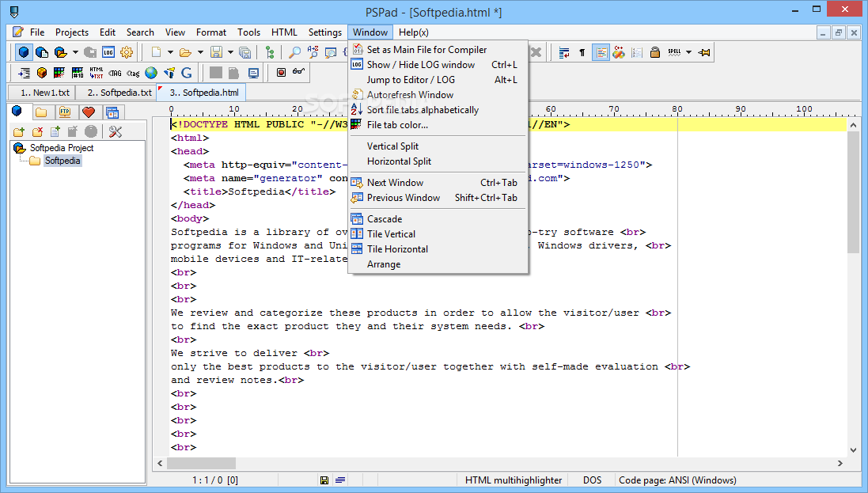The height and width of the screenshot is (493, 868).
Task: Open the FTP sidebar tab
Action: [x=65, y=112]
